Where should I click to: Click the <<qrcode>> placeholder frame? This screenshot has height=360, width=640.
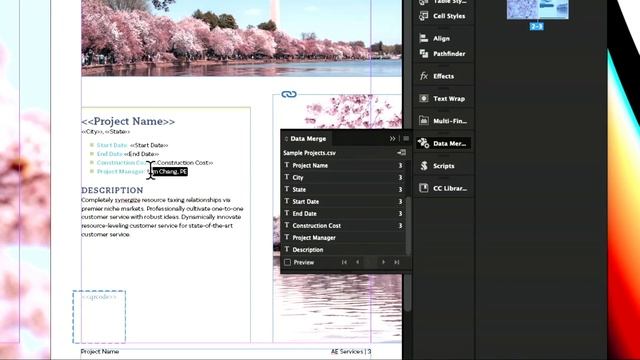tap(99, 317)
